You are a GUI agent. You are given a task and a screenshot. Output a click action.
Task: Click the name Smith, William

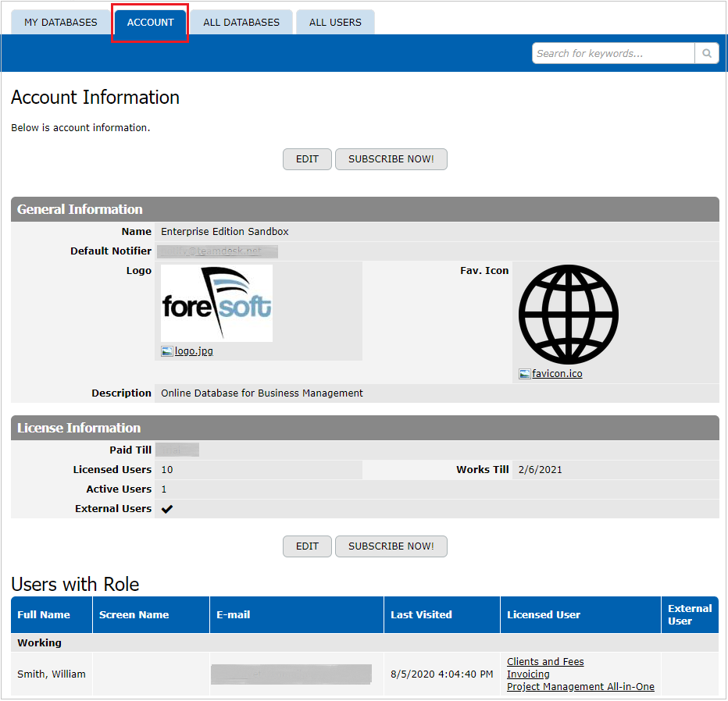(52, 674)
